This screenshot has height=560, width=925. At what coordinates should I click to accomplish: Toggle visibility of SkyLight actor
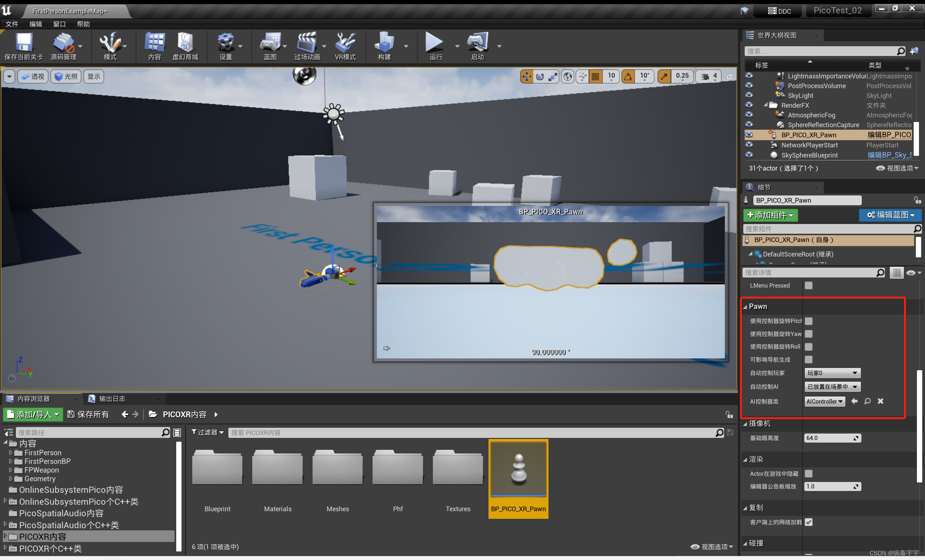tap(749, 95)
